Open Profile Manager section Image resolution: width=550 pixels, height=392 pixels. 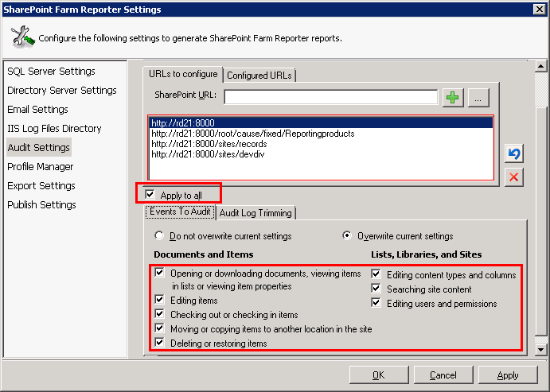[x=41, y=167]
